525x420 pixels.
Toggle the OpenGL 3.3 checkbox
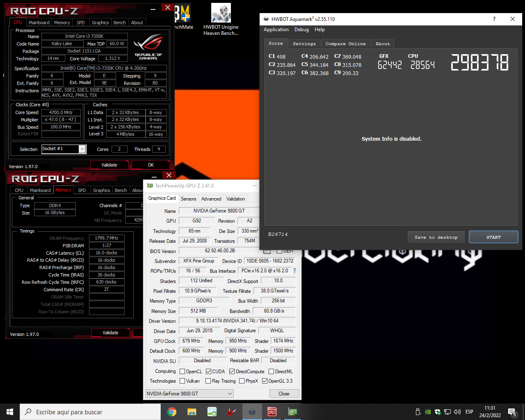[x=265, y=381]
